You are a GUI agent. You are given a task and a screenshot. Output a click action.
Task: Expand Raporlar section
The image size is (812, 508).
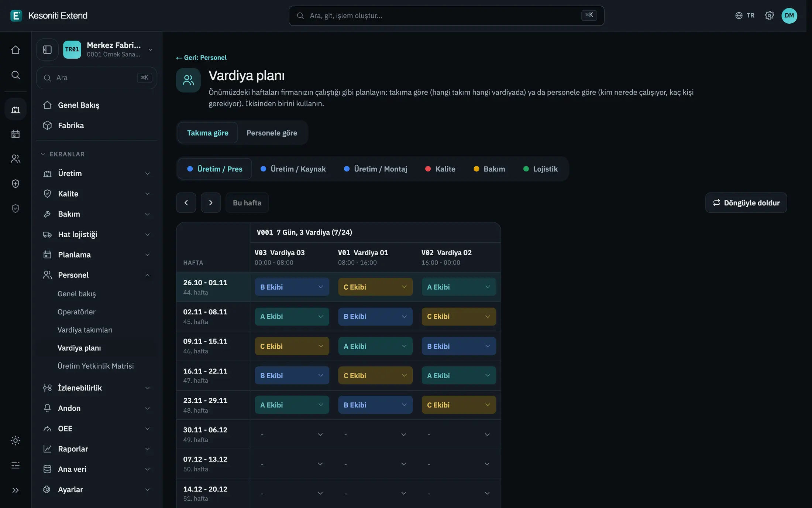pyautogui.click(x=97, y=449)
